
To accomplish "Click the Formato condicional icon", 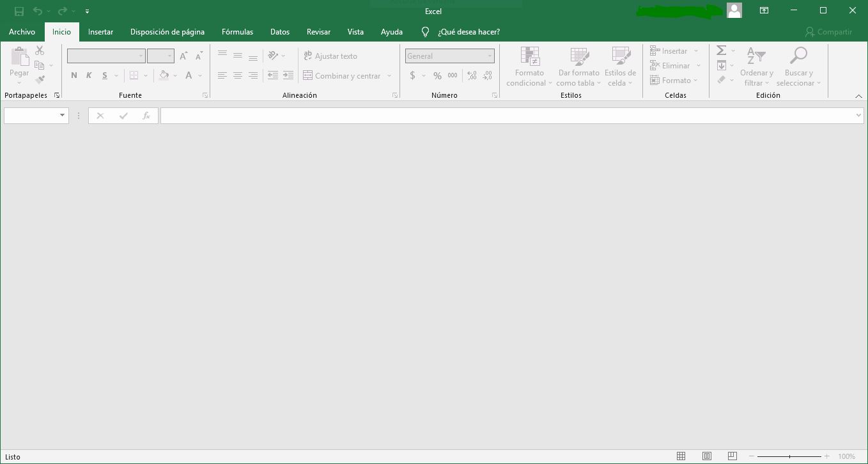I will (529, 58).
